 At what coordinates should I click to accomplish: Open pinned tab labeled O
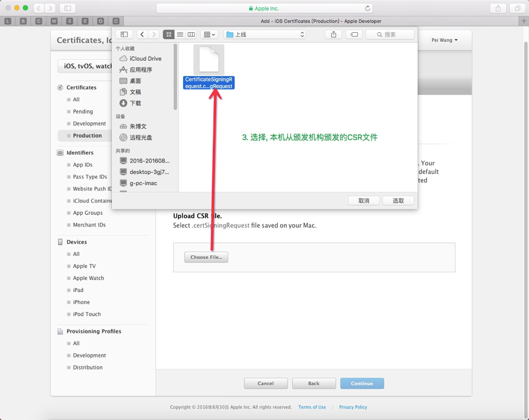point(100,21)
